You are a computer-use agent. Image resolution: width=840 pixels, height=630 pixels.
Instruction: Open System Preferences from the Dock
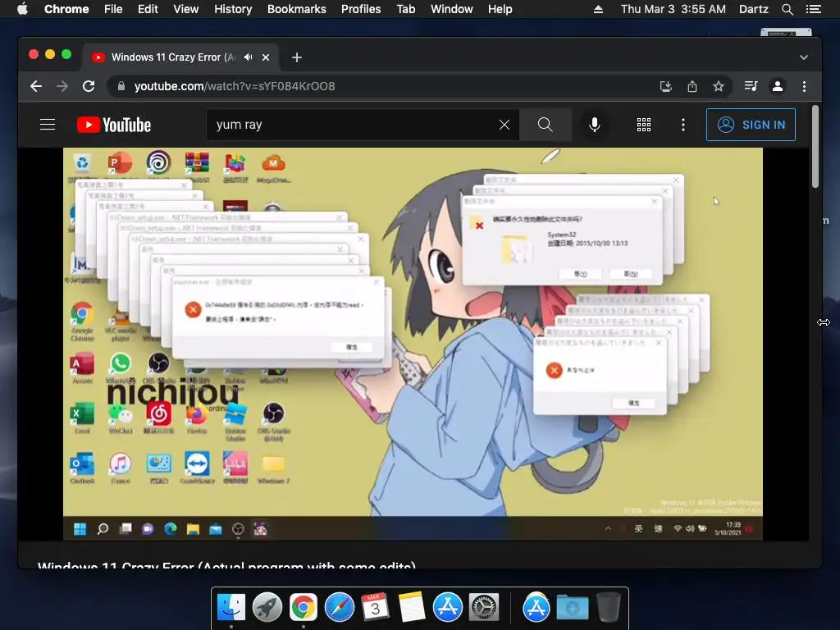tap(484, 608)
